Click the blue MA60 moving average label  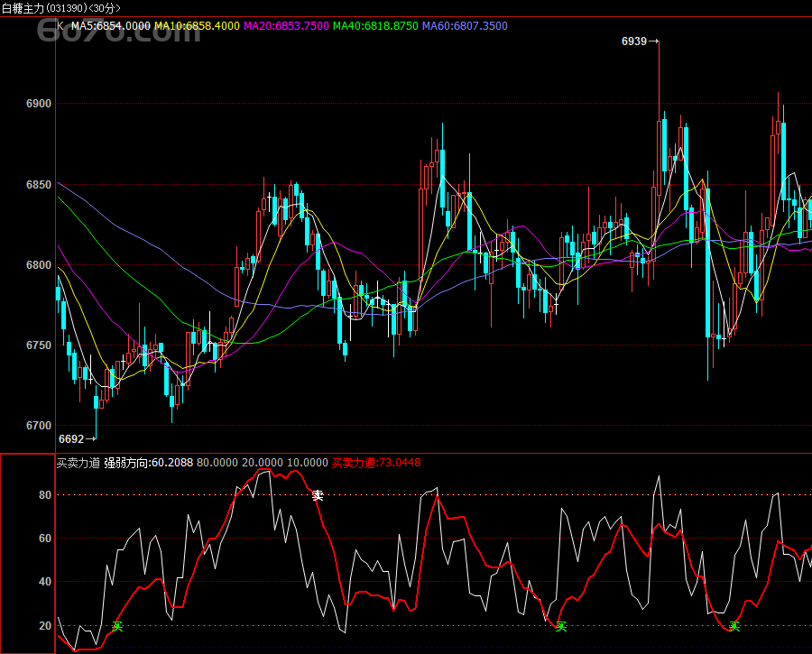[465, 26]
